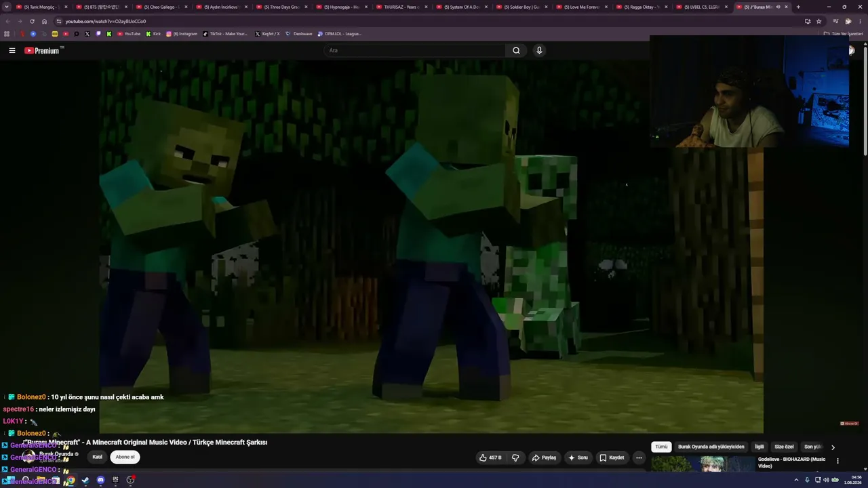
Task: Select the Size özel filter chip
Action: click(784, 447)
